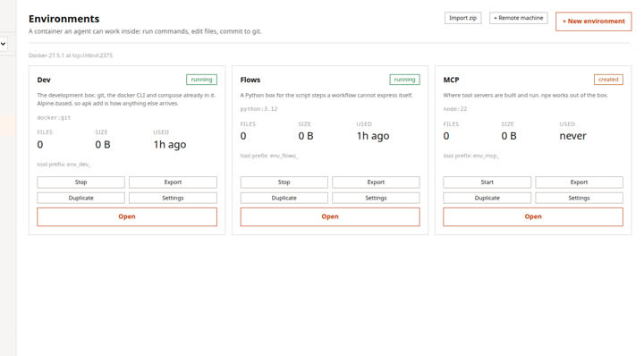Stop the Flows environment
This screenshot has height=356, width=644.
pos(284,182)
